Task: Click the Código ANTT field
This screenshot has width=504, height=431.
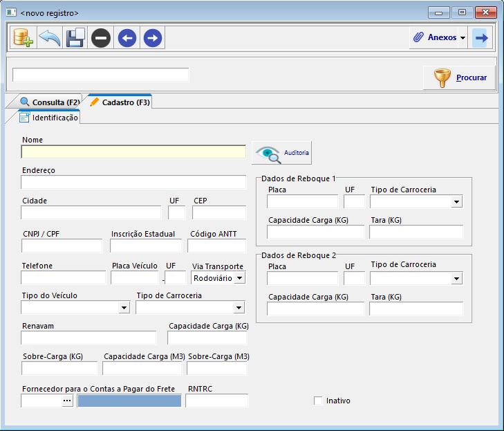Action: (217, 246)
